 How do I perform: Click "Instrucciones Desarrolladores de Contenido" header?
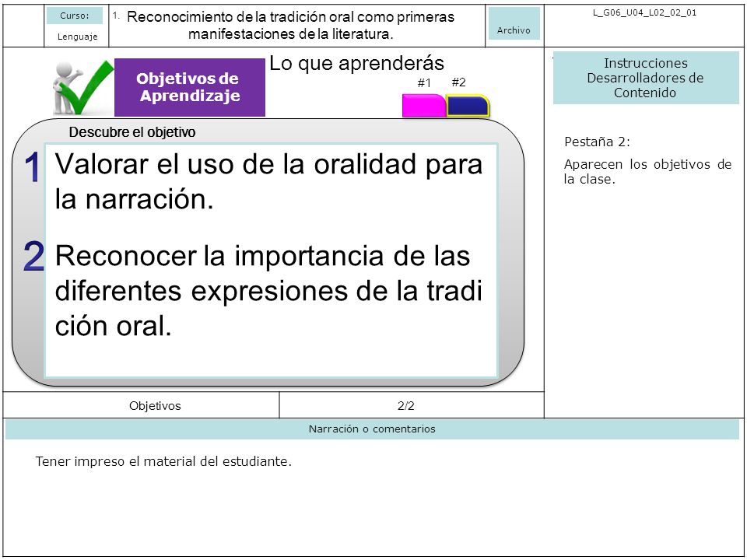646,78
